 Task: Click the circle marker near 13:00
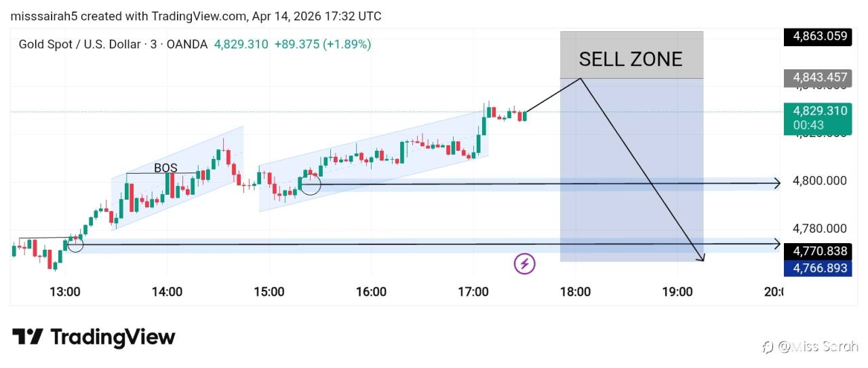pos(75,244)
